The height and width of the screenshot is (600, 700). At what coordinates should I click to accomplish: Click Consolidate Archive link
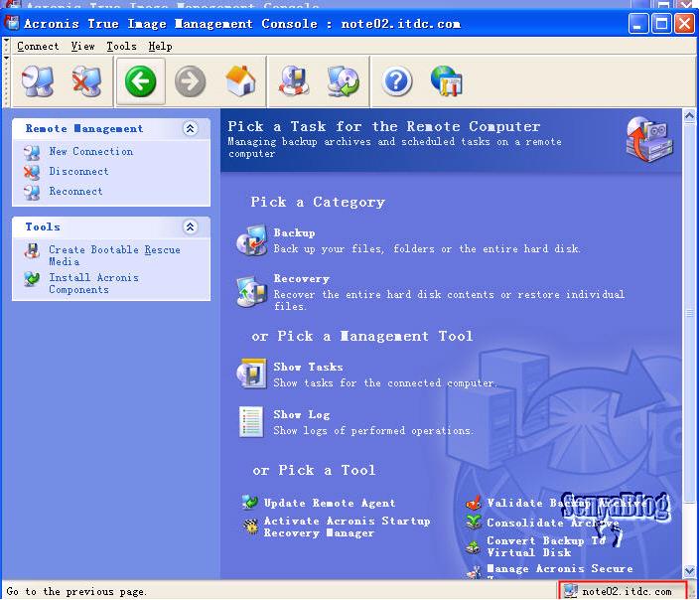(x=553, y=523)
